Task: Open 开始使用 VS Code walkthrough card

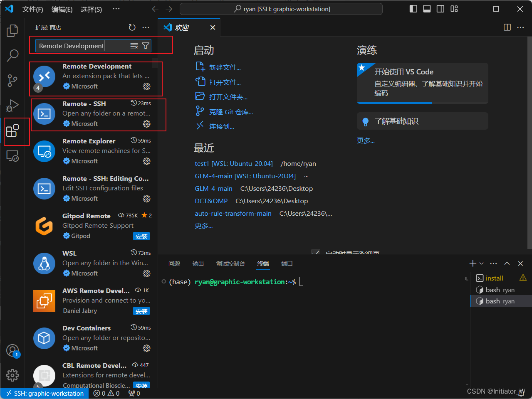Action: (x=422, y=83)
